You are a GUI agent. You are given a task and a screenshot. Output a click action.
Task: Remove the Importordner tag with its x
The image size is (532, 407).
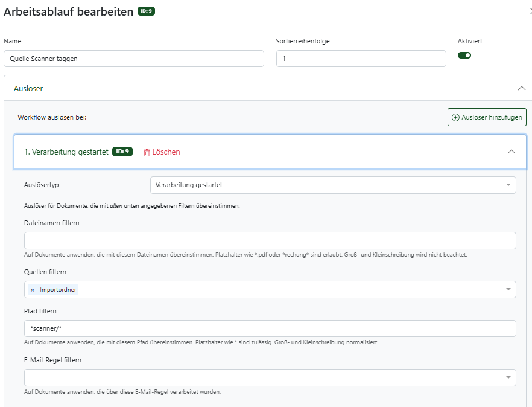(32, 290)
